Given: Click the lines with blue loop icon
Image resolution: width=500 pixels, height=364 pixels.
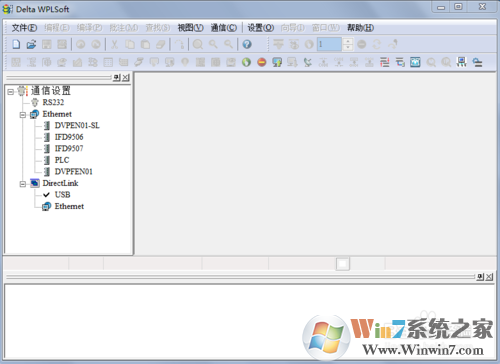Looking at the screenshot, I should pos(400,62).
